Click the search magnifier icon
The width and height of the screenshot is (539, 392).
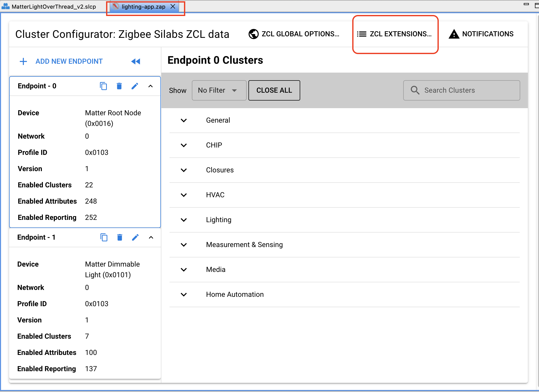click(x=415, y=90)
